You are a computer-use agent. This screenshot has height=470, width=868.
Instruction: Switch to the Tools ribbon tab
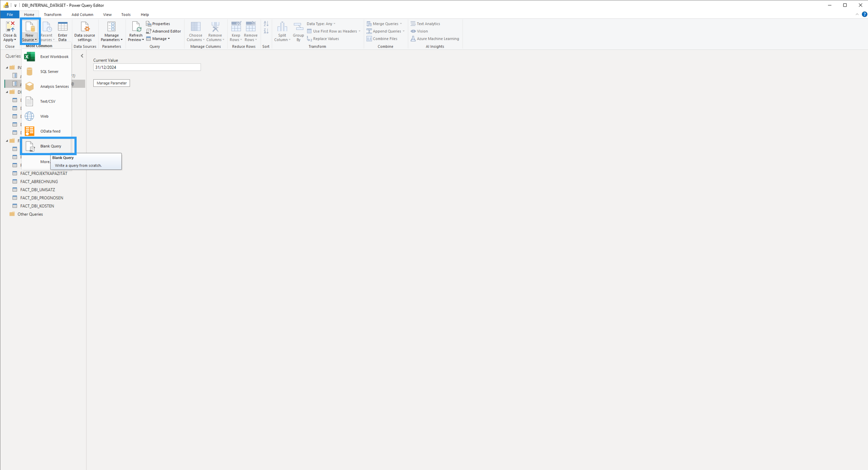point(126,14)
